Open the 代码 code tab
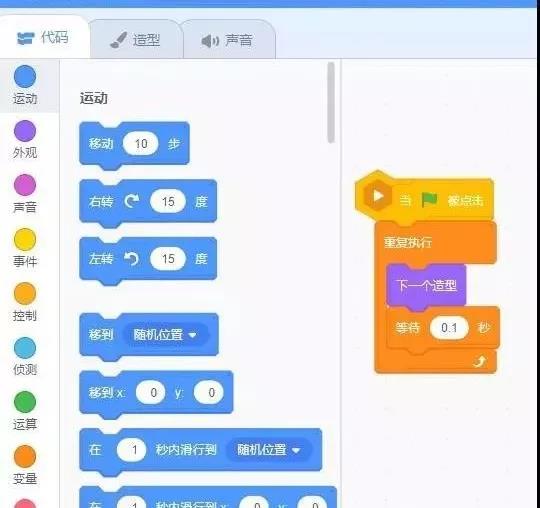Image resolution: width=540 pixels, height=508 pixels. [43, 37]
